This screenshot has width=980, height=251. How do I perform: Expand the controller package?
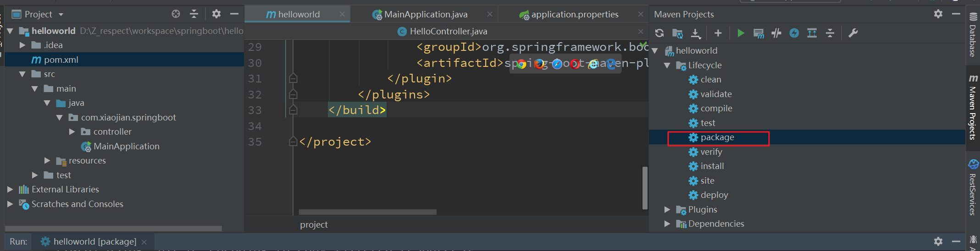pyautogui.click(x=72, y=131)
